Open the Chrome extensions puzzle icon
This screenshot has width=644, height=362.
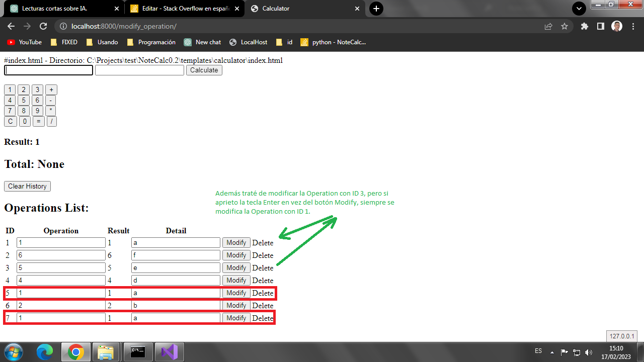pos(584,26)
